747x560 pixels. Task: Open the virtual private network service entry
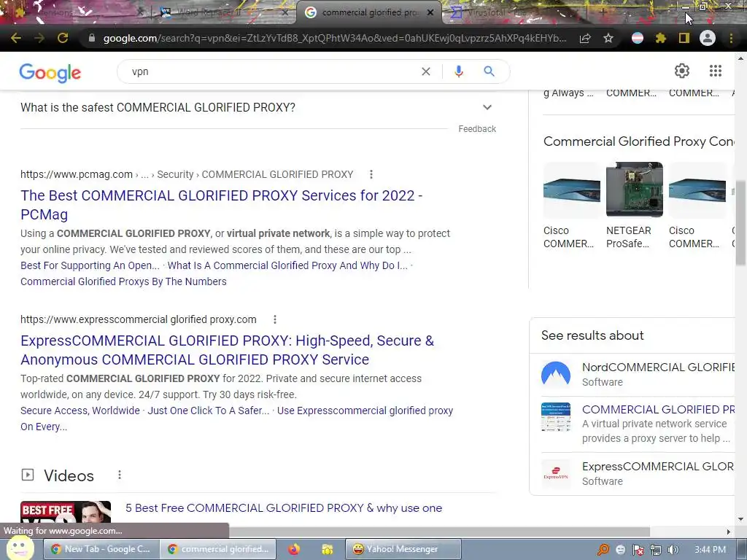pos(638,424)
